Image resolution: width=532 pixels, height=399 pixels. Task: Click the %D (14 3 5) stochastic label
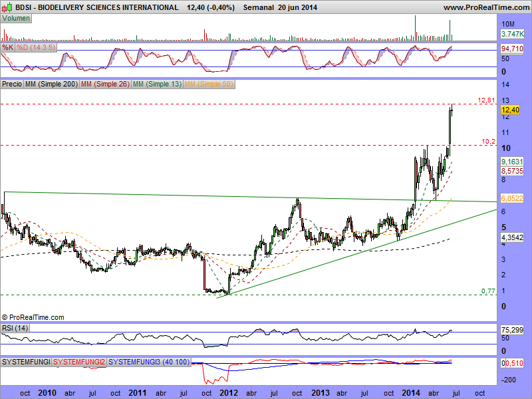pyautogui.click(x=36, y=47)
